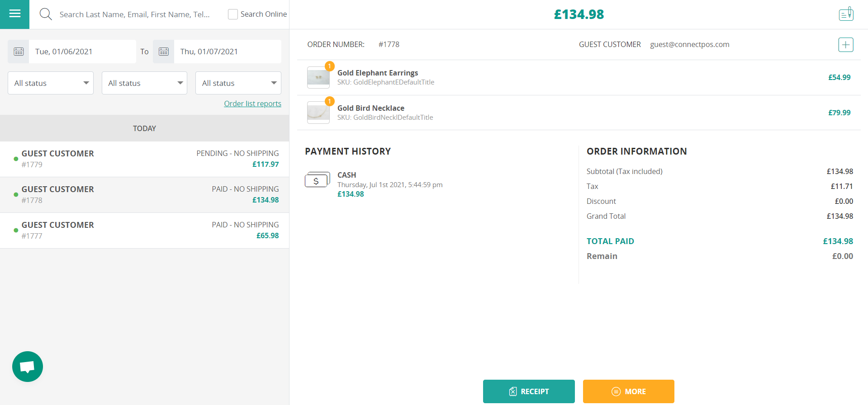Open the start date calendar icon
868x405 pixels.
click(19, 52)
